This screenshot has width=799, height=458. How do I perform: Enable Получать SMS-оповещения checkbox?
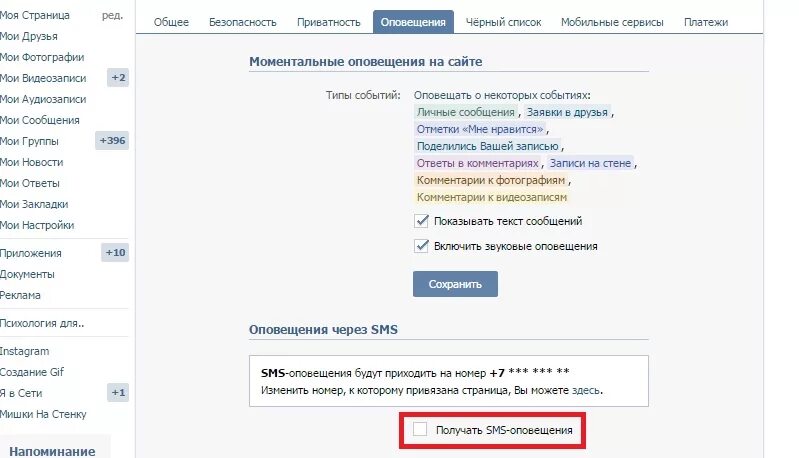pos(420,429)
